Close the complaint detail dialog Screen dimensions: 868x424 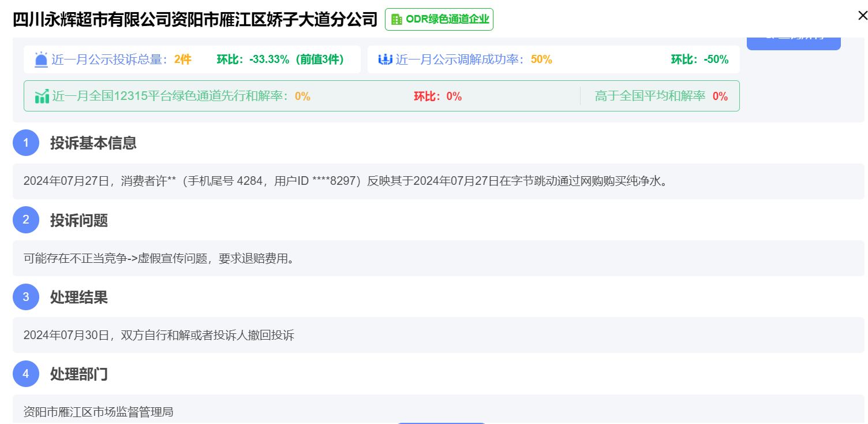pyautogui.click(x=862, y=16)
